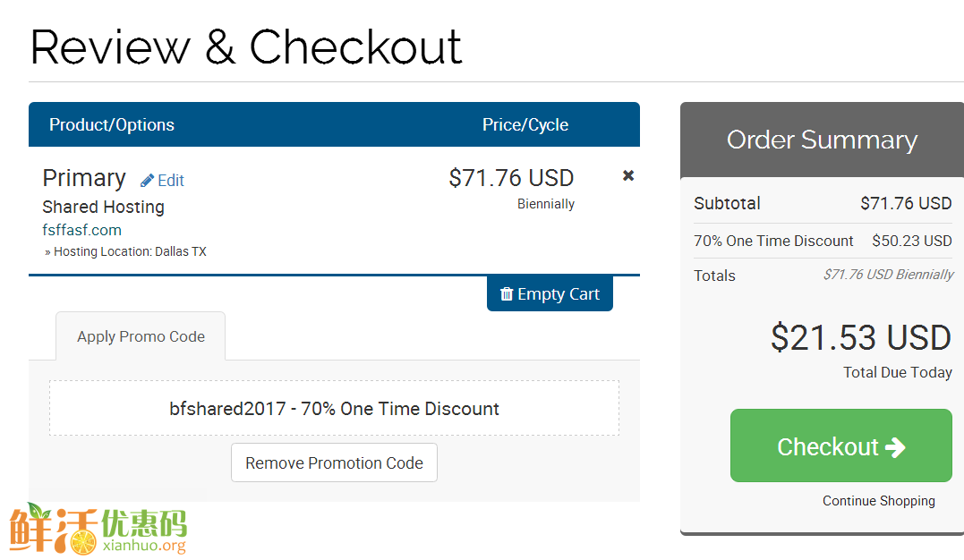Click the Price/Cycle column header
This screenshot has height=560, width=964.
pos(525,124)
